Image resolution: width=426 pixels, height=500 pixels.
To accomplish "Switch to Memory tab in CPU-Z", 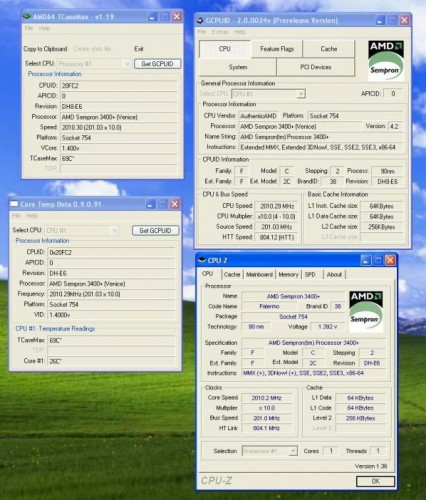I will [288, 274].
